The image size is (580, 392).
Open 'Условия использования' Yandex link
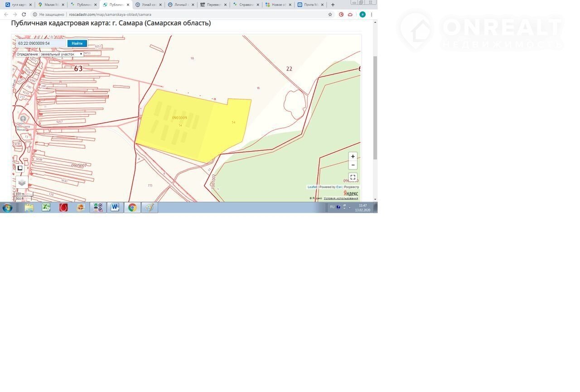tap(340, 198)
